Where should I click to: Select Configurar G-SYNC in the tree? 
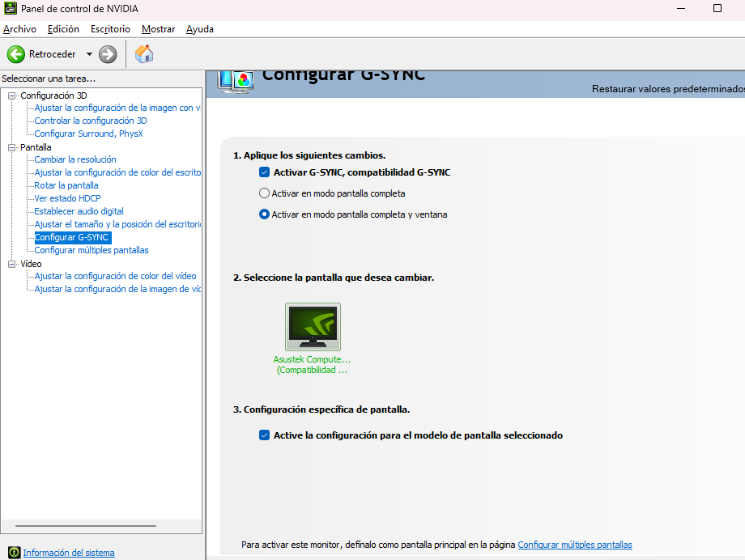point(73,237)
